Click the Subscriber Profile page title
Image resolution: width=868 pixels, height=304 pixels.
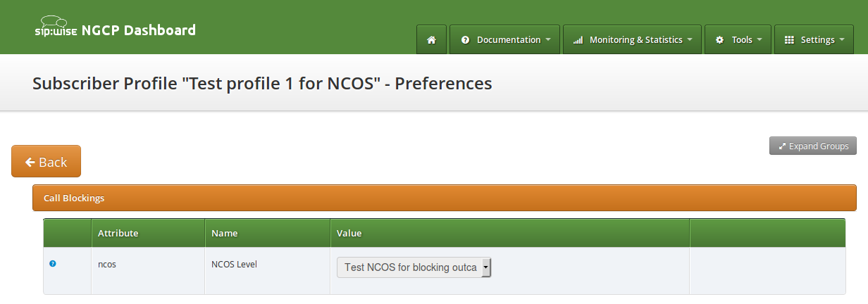click(262, 83)
